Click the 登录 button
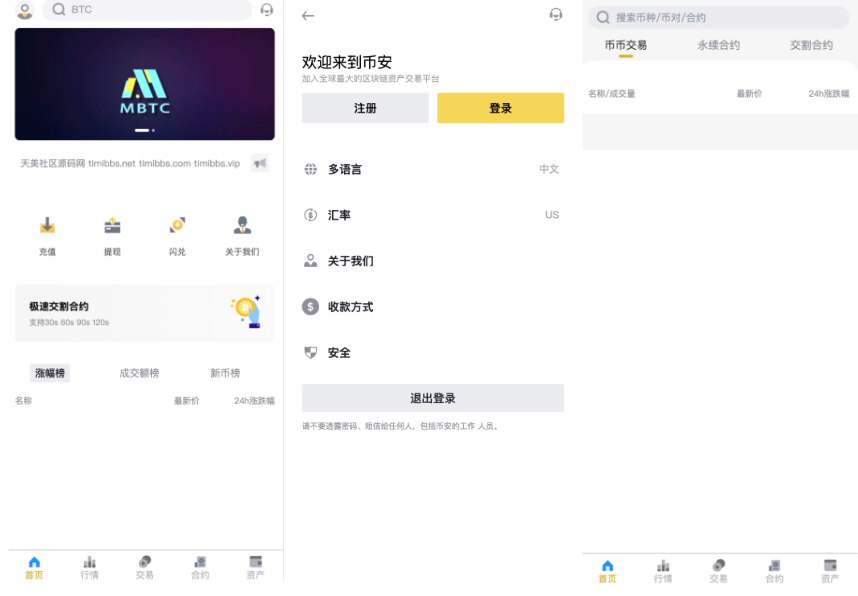 [501, 108]
